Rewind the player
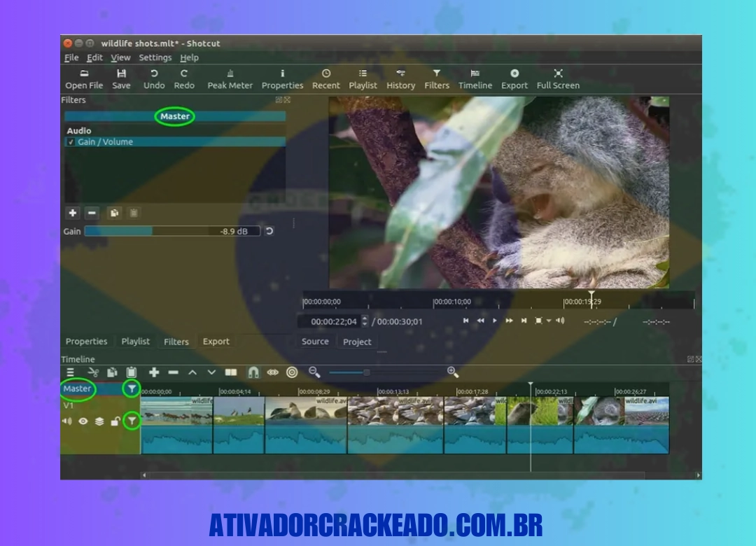Screen dimensions: 756x546 click(x=480, y=321)
